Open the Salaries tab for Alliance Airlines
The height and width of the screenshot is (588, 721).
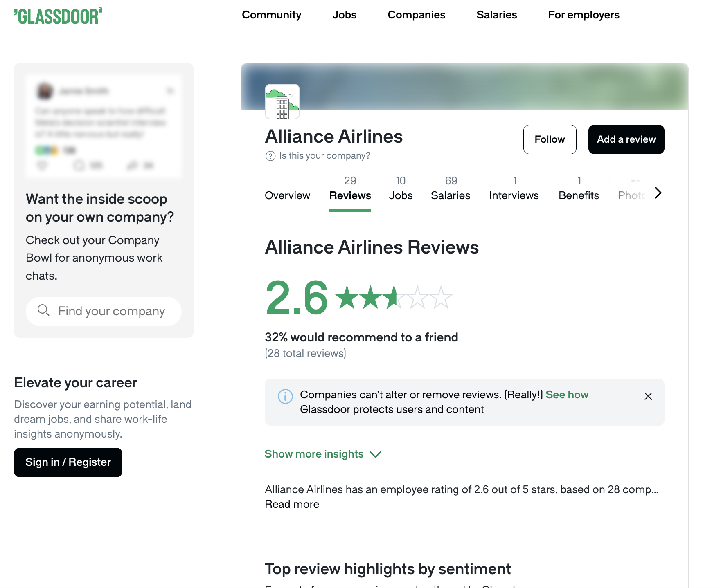coord(451,189)
